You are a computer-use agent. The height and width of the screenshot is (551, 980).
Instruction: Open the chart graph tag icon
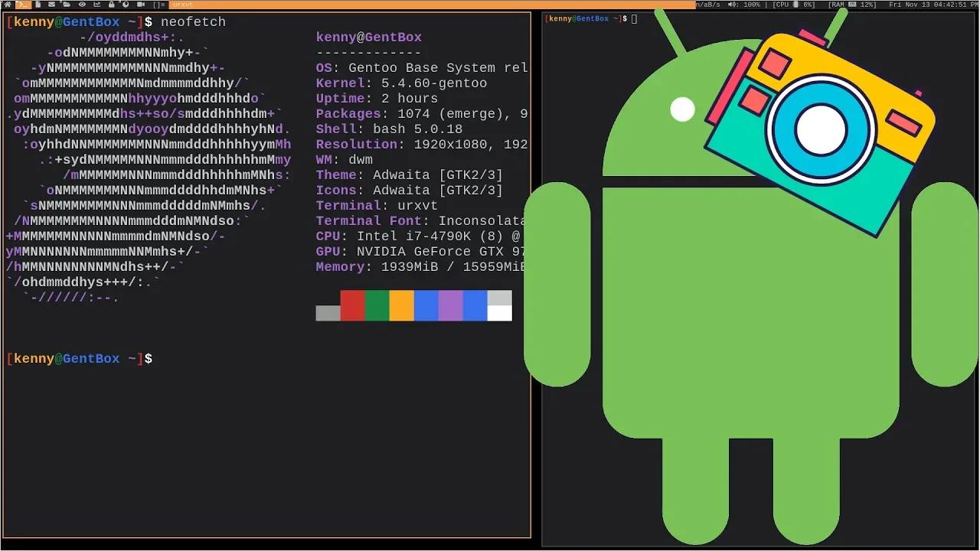[96, 4]
